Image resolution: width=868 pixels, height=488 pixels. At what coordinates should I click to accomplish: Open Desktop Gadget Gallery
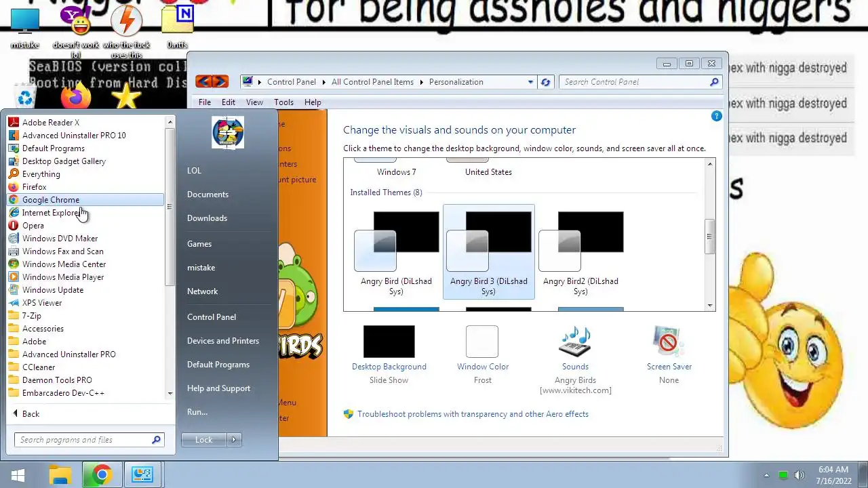click(x=64, y=161)
